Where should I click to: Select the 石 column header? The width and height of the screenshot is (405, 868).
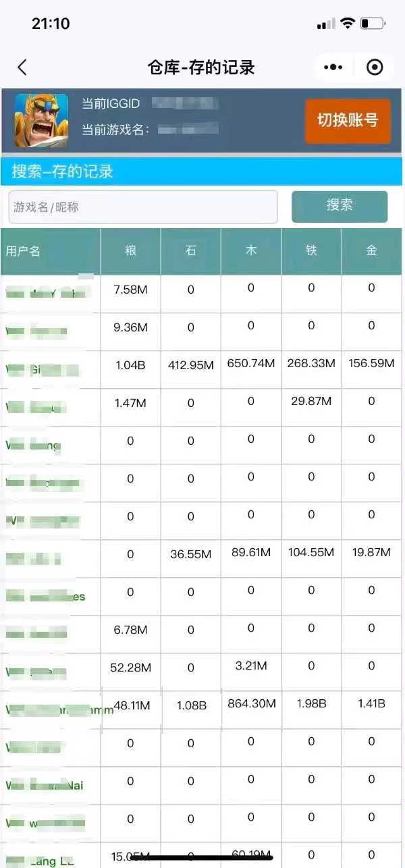(190, 251)
